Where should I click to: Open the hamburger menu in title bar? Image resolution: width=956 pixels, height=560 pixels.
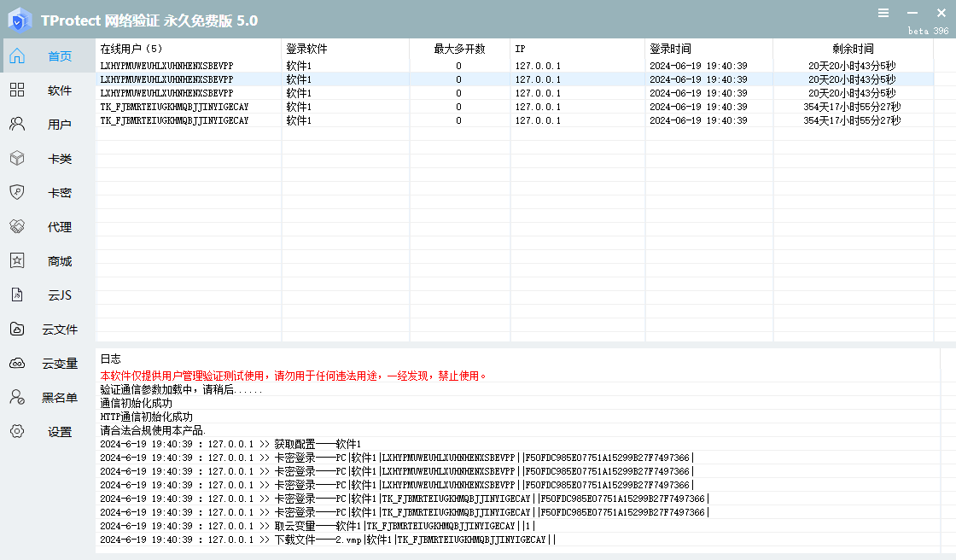click(x=883, y=13)
